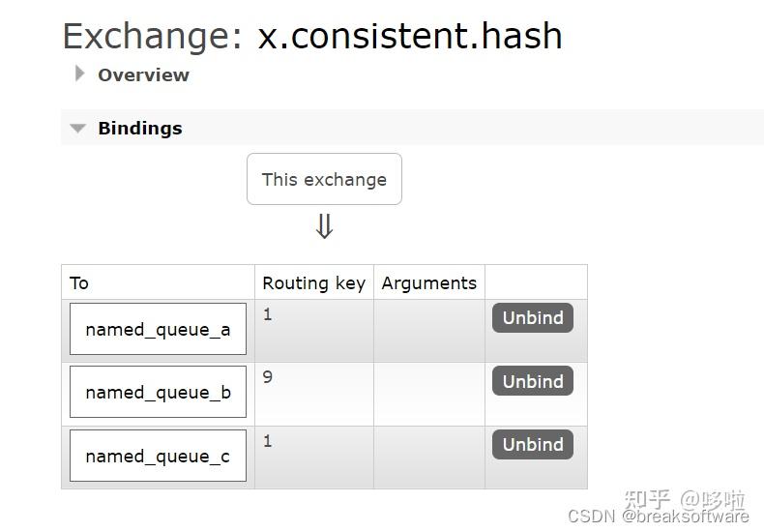Unbind named_queue_a from the exchange
The width and height of the screenshot is (764, 532).
[x=533, y=318]
